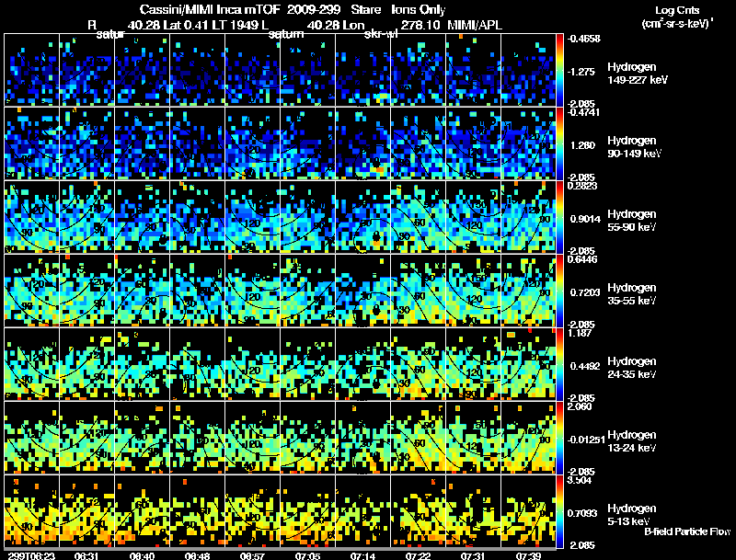Viewport: 736px width, 560px height.
Task: Click the time label 06:31
Action: [x=86, y=555]
